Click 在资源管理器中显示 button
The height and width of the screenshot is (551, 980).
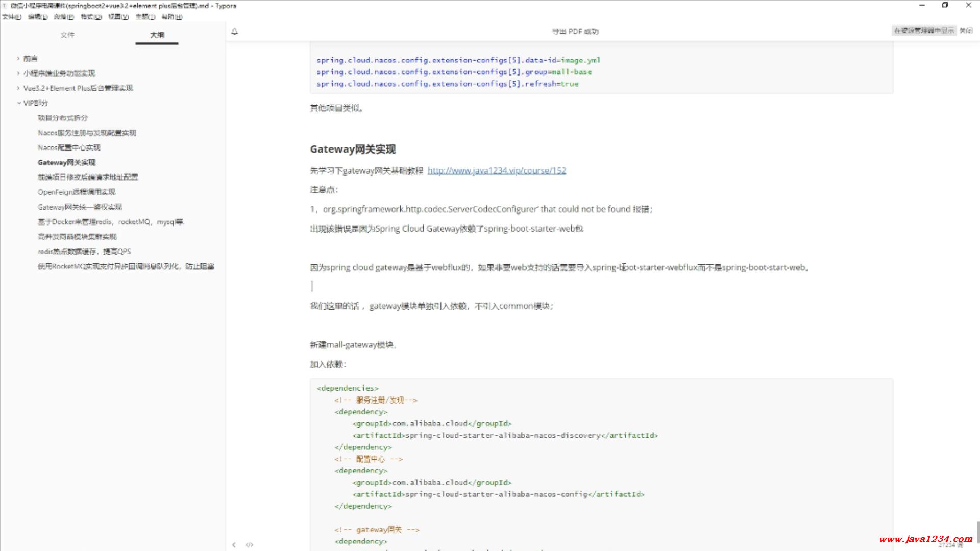(x=924, y=31)
